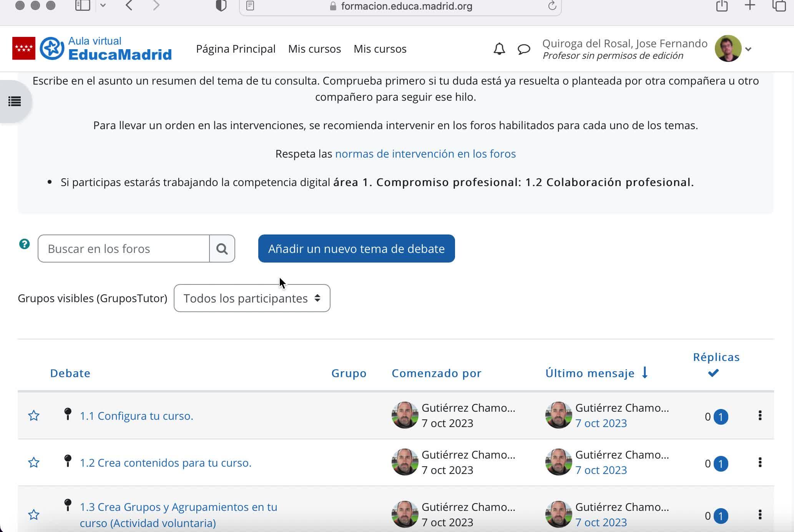Star the 1.1 Configura tu curso discussion
Viewport: 794px width, 532px height.
pos(34,416)
